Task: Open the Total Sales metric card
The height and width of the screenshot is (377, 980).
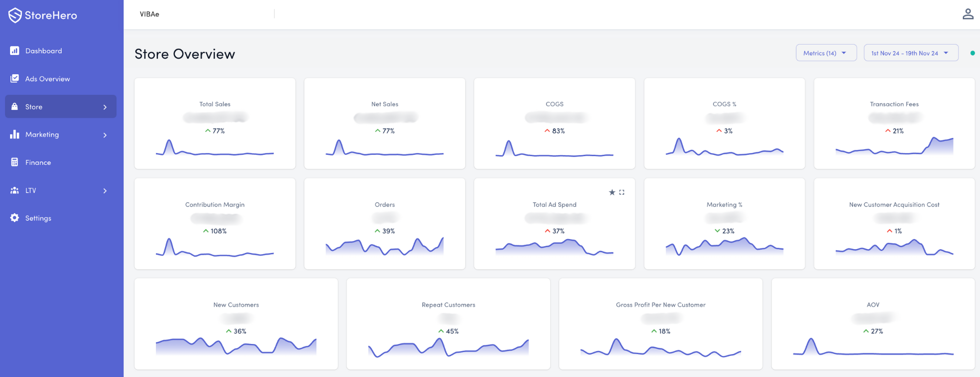Action: pos(215,123)
